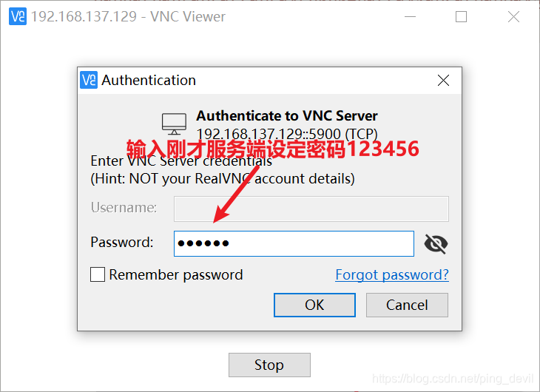540x392 pixels.
Task: Dismiss dialog using the Cancel button
Action: coord(407,305)
